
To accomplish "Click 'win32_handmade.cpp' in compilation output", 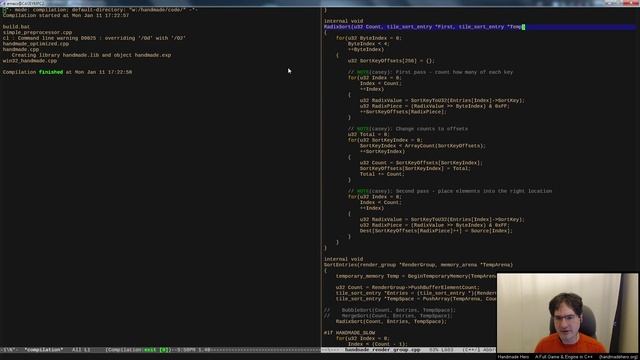I will 30,61.
